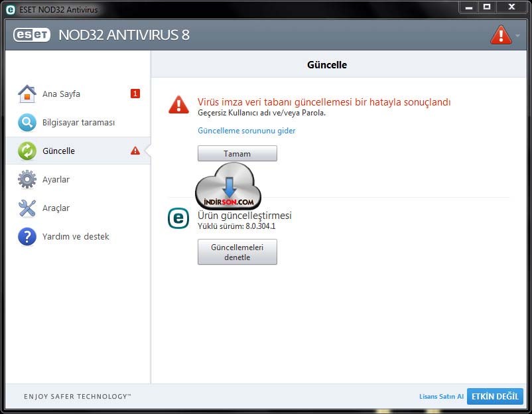
Task: Close the ESET NOD32 window
Action: [x=511, y=7]
